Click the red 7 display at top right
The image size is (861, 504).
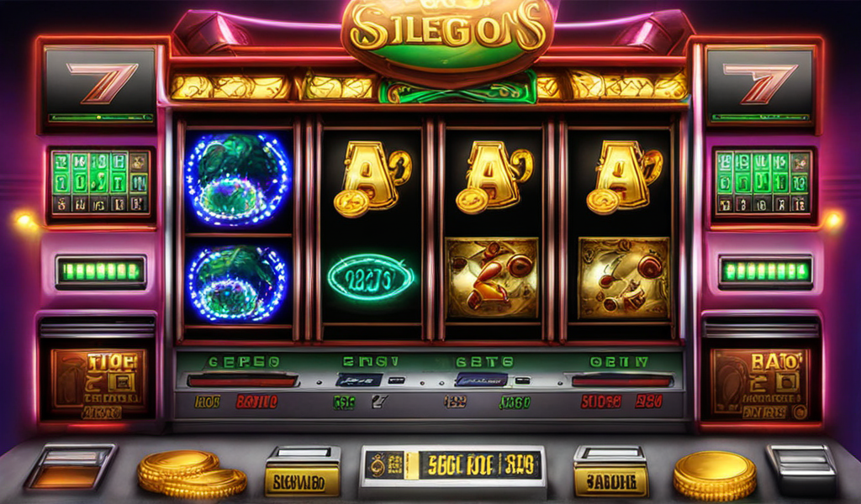point(760,85)
